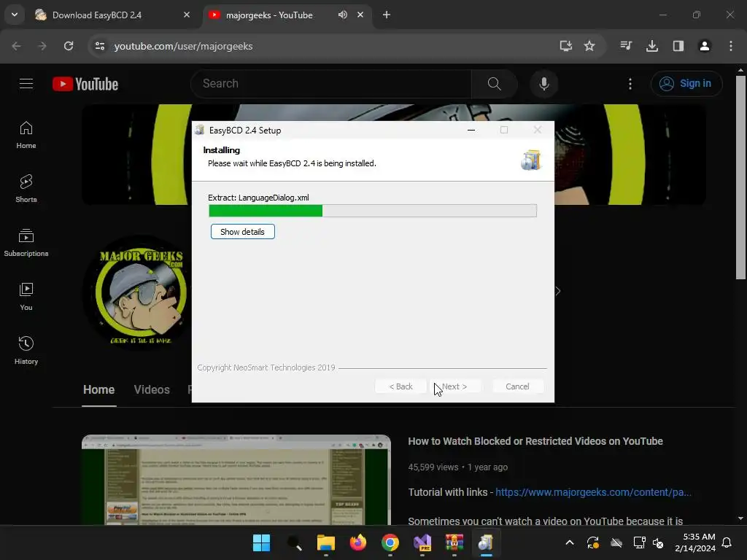The height and width of the screenshot is (560, 747).
Task: Sign in to YouTube
Action: [x=686, y=84]
